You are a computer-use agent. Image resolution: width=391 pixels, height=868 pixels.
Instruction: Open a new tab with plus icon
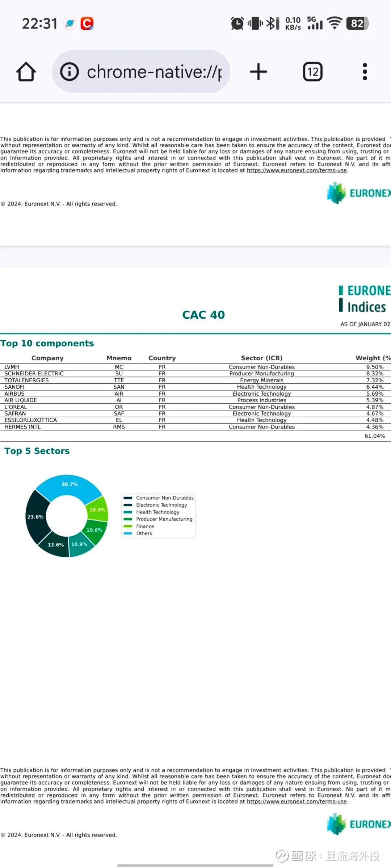click(x=258, y=72)
